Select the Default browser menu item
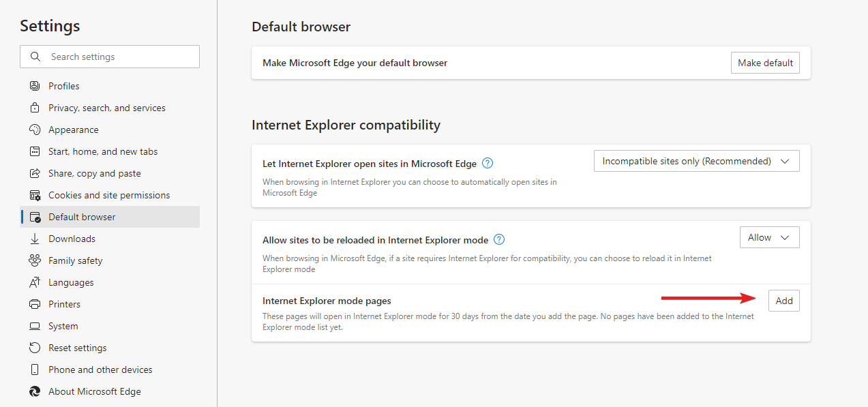This screenshot has height=407, width=868. coord(110,217)
